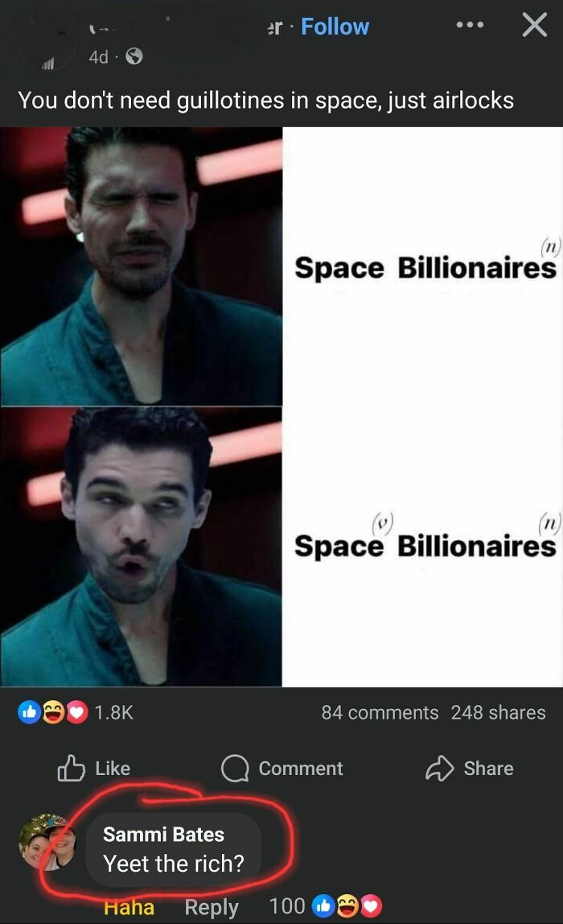Open the three-dot post options menu

pos(470,25)
